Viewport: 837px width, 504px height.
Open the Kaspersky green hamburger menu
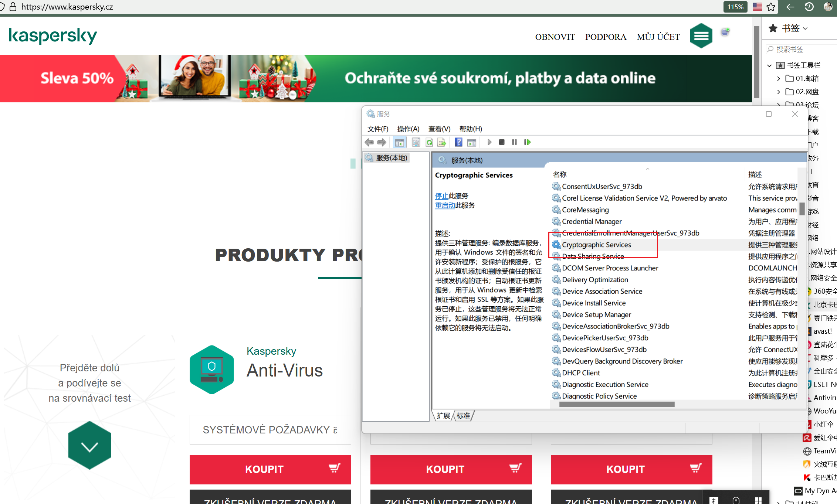pyautogui.click(x=701, y=36)
